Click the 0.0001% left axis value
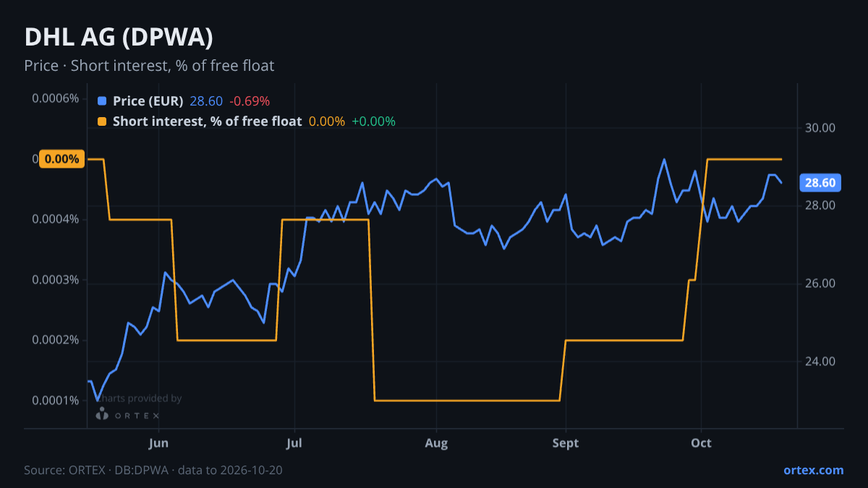This screenshot has height=488, width=868. coord(55,401)
